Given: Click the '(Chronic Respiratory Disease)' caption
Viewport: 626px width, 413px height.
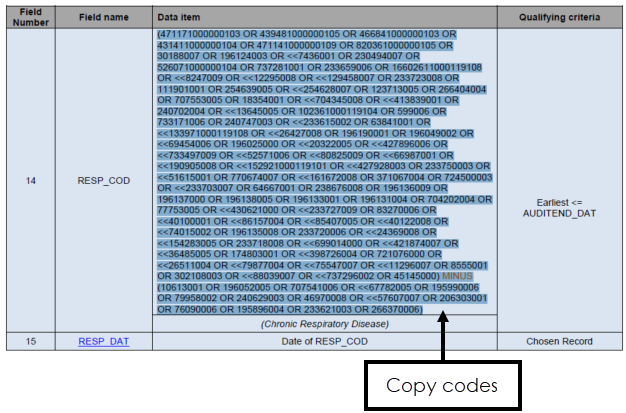Looking at the screenshot, I should coord(324,324).
